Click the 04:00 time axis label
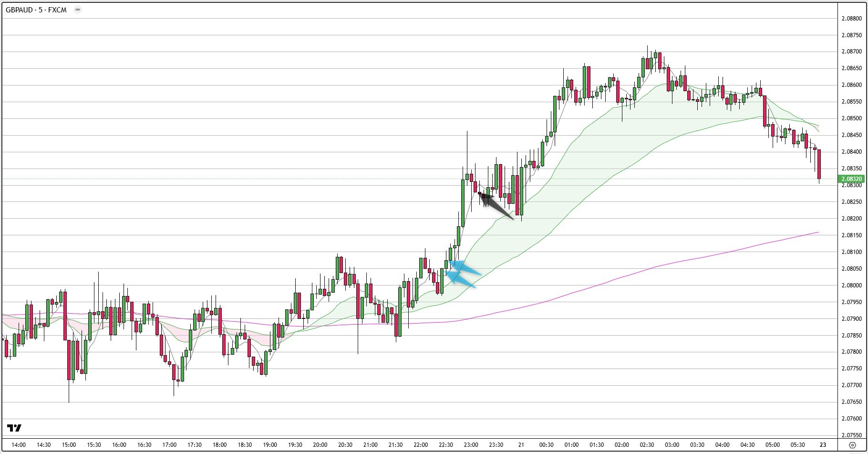Image resolution: width=868 pixels, height=454 pixels. [x=722, y=445]
